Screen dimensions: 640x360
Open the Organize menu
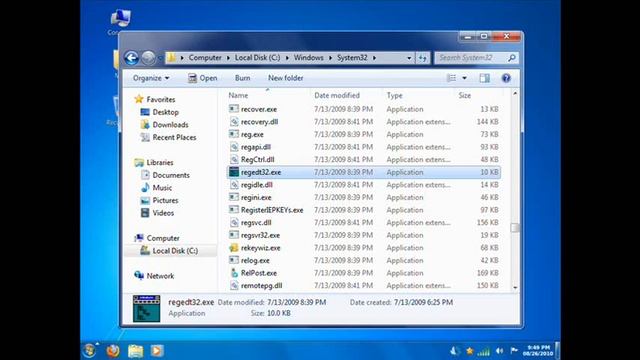(x=151, y=78)
